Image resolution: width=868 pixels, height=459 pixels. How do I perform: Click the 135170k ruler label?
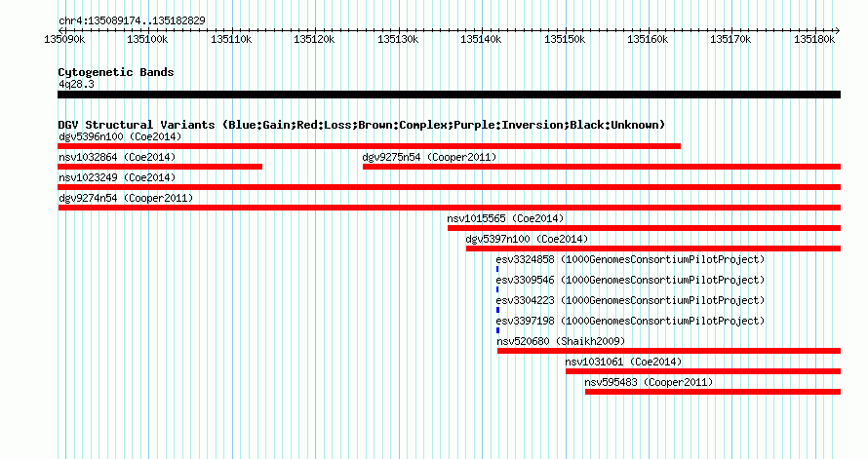[730, 39]
